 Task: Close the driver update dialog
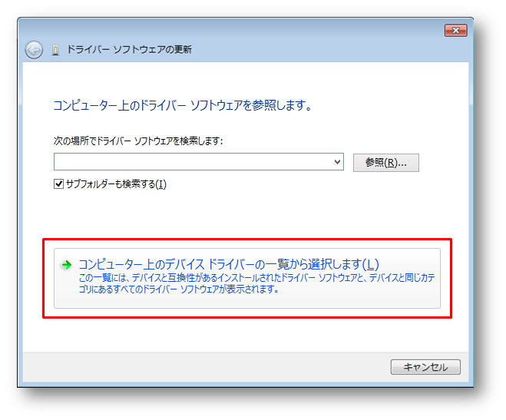(455, 30)
